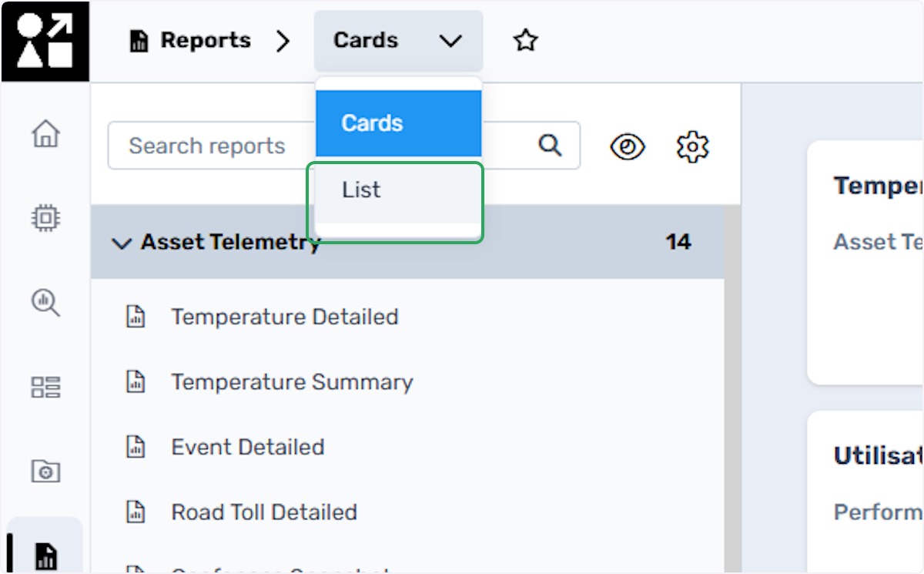Viewport: 924px width, 574px height.
Task: Toggle report visibility with the eye icon
Action: tap(628, 146)
